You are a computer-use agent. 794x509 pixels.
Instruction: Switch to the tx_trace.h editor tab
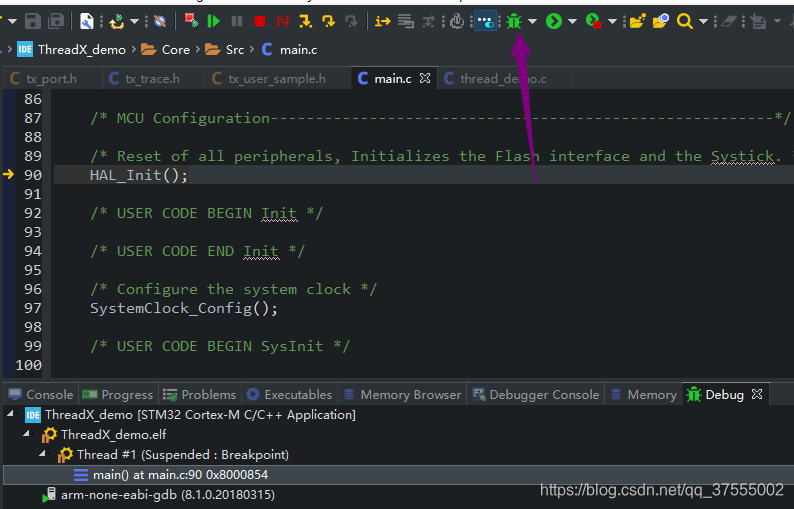[x=152, y=79]
